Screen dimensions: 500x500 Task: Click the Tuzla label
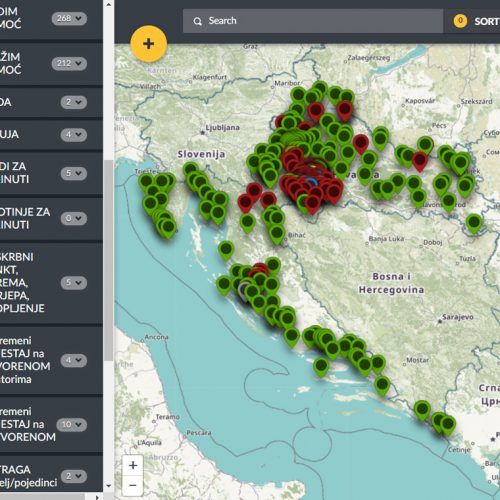pos(467,258)
